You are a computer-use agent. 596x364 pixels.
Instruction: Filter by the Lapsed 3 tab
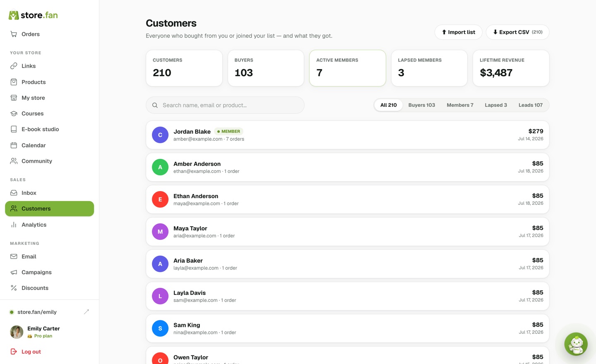tap(496, 105)
